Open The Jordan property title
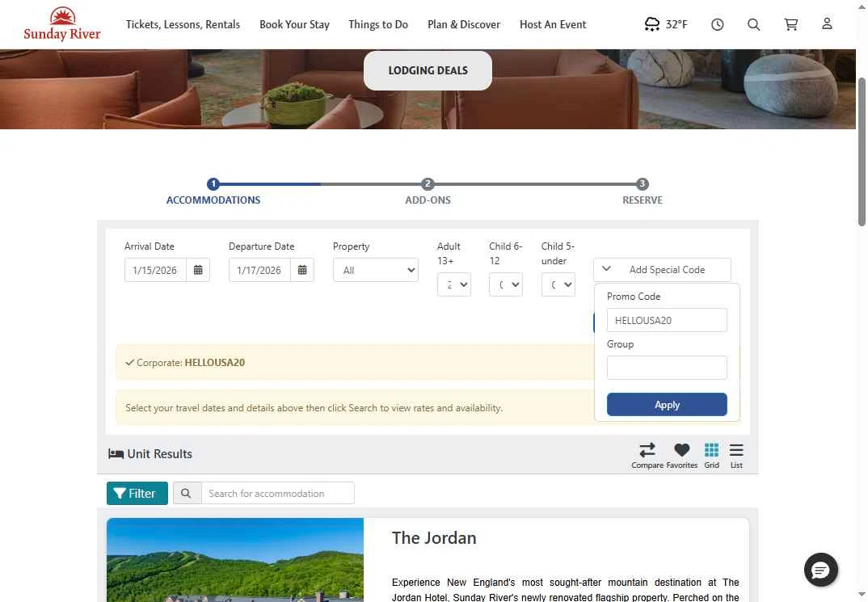Image resolution: width=868 pixels, height=602 pixels. click(434, 538)
